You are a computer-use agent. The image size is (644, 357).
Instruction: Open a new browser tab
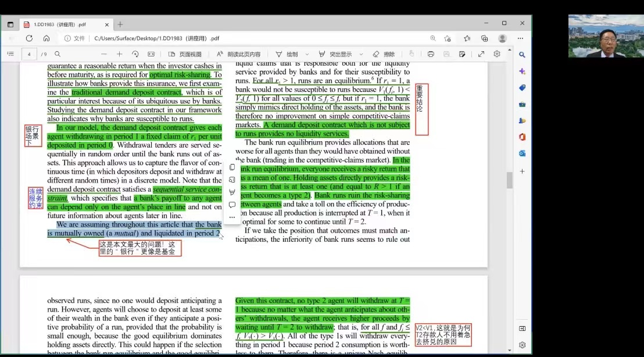[120, 24]
